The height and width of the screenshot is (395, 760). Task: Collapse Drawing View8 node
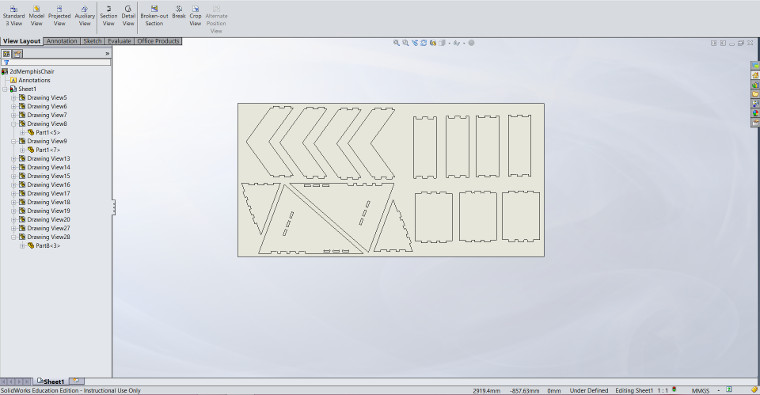point(14,124)
